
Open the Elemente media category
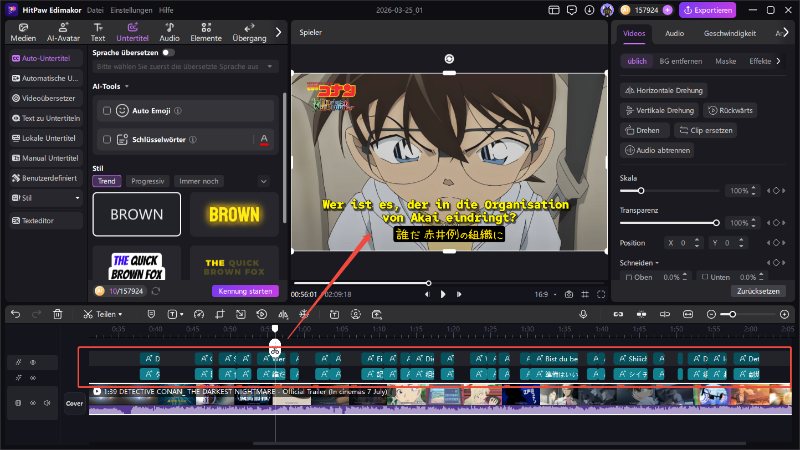pyautogui.click(x=205, y=31)
